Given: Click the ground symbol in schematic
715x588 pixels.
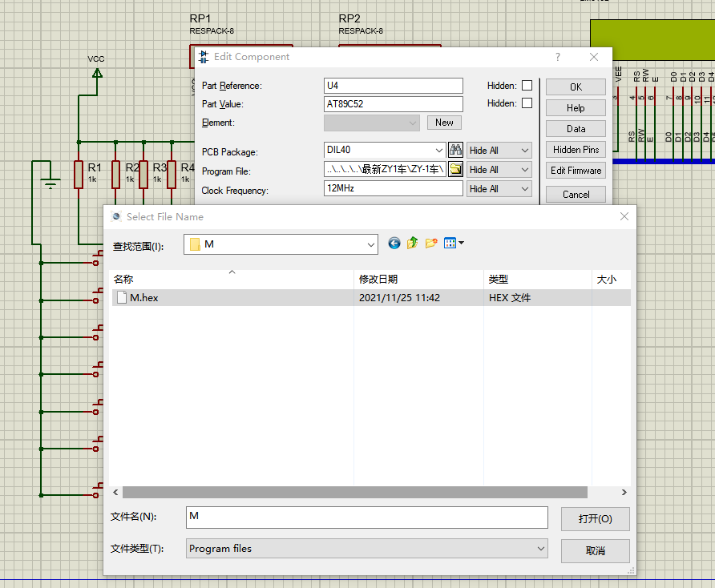Looking at the screenshot, I should point(50,183).
